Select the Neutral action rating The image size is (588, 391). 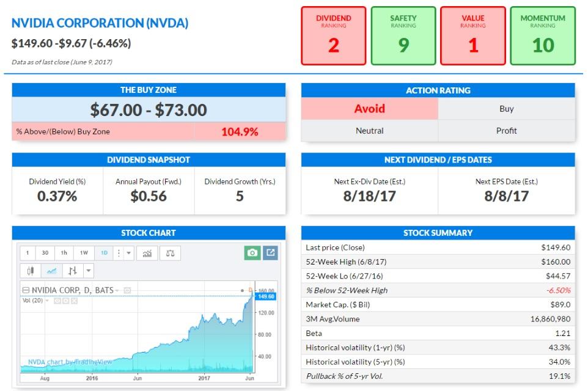369,131
